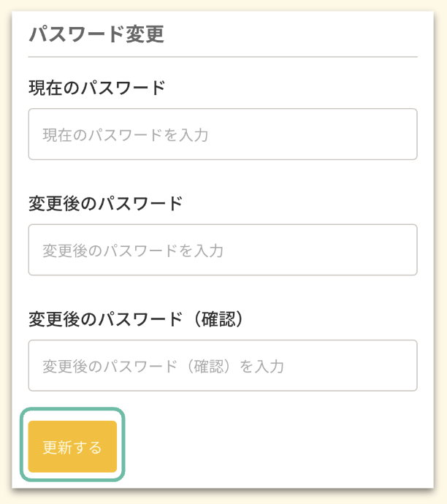The width and height of the screenshot is (447, 504).
Task: Click the 変更後のパスワード input field
Action: pyautogui.click(x=223, y=250)
